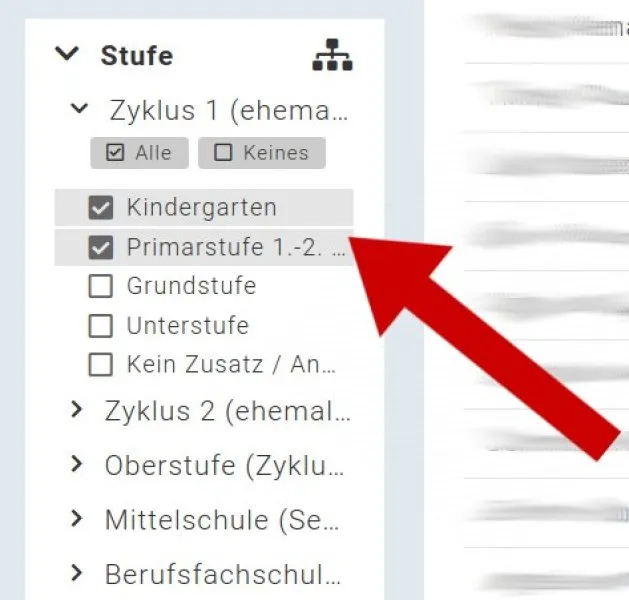
Task: Collapse the Stufe filter section
Action: point(67,55)
